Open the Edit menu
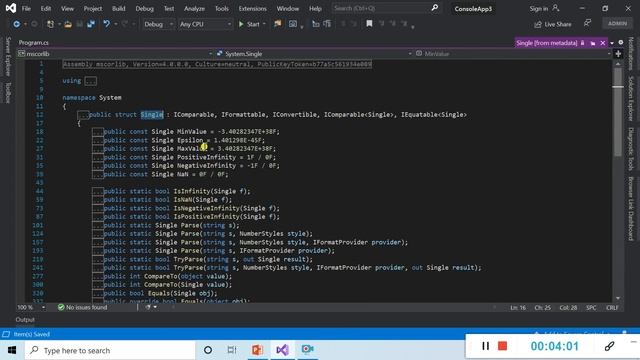The image size is (640, 360). click(46, 9)
